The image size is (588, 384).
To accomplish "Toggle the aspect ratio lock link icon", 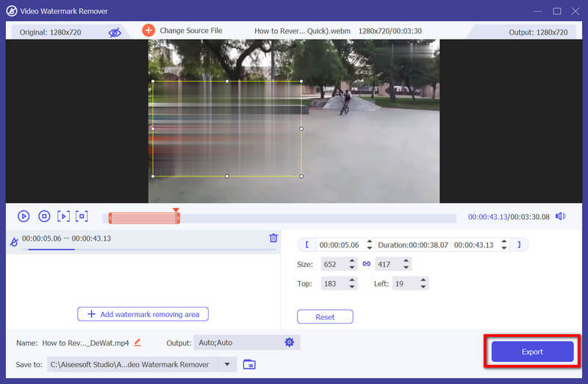I will point(366,264).
